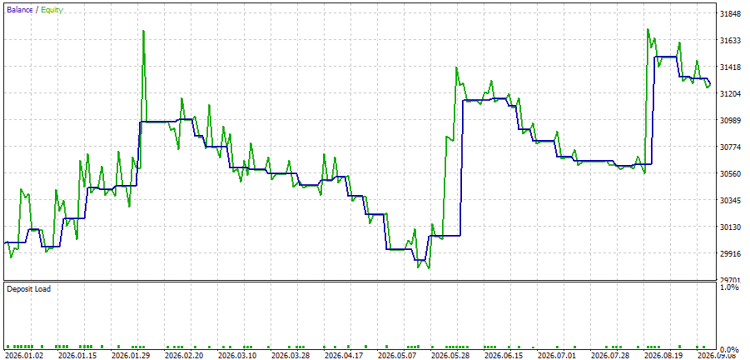This screenshot has width=750, height=360.
Task: Click the 31848 value on the price axis
Action: [x=730, y=14]
